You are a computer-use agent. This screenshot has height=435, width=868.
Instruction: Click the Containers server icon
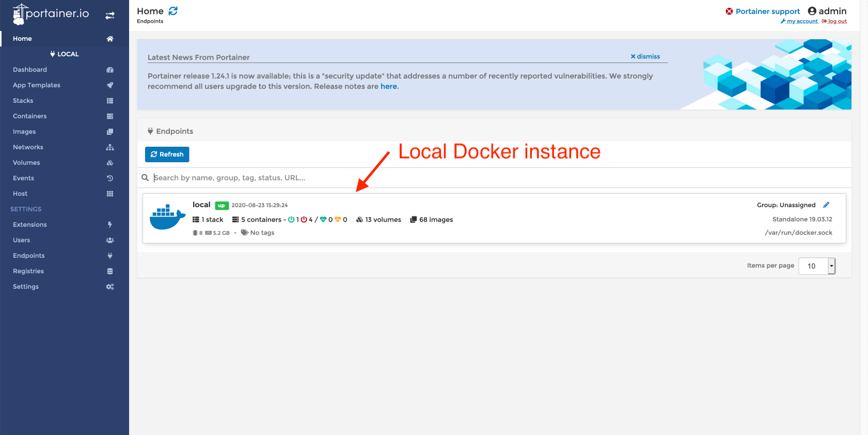(x=110, y=116)
